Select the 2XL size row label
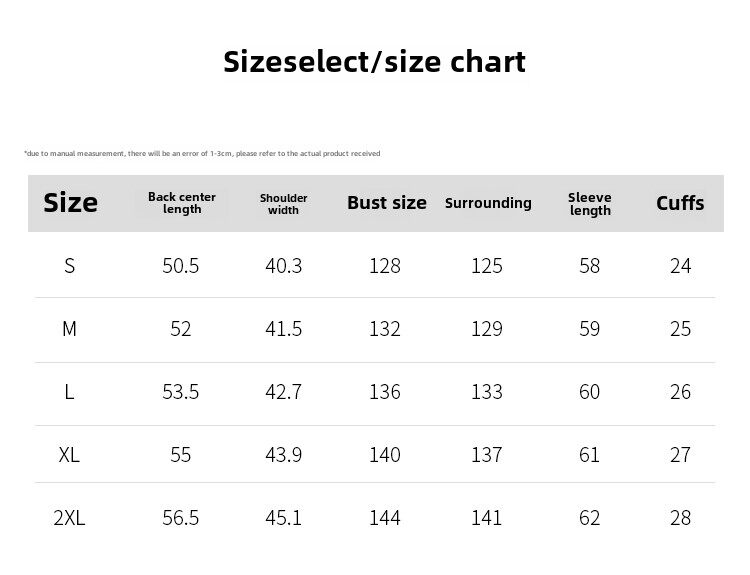The image size is (750, 575). (x=70, y=518)
